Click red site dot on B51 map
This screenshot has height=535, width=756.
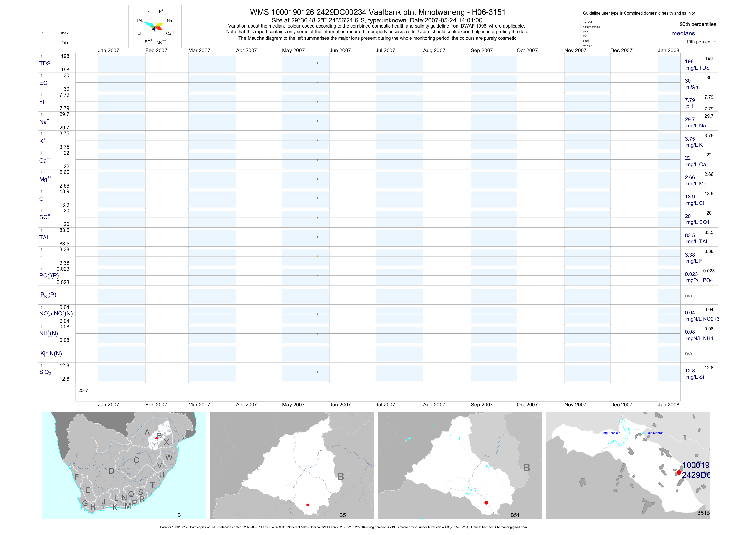486,503
